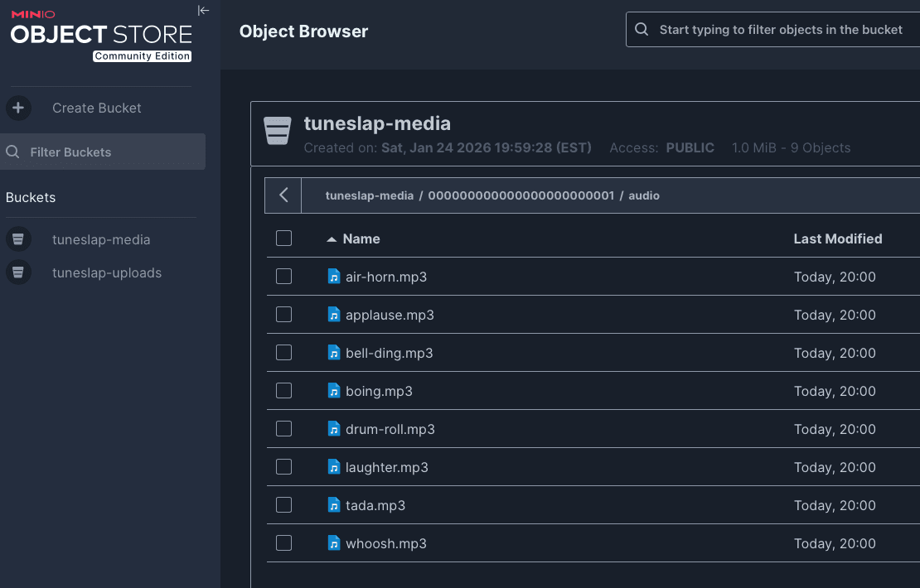Navigate to tuneslap-media via the breadcrumb
This screenshot has height=588, width=920.
[369, 195]
